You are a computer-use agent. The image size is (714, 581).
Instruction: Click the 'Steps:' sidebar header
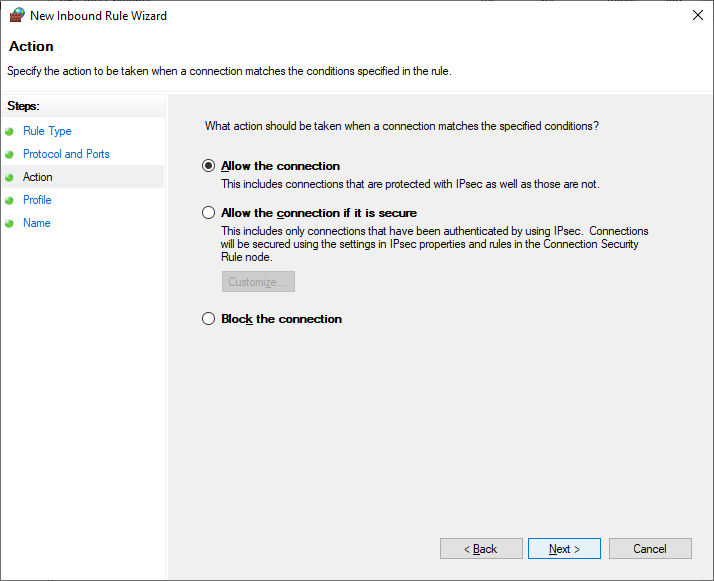tap(23, 106)
